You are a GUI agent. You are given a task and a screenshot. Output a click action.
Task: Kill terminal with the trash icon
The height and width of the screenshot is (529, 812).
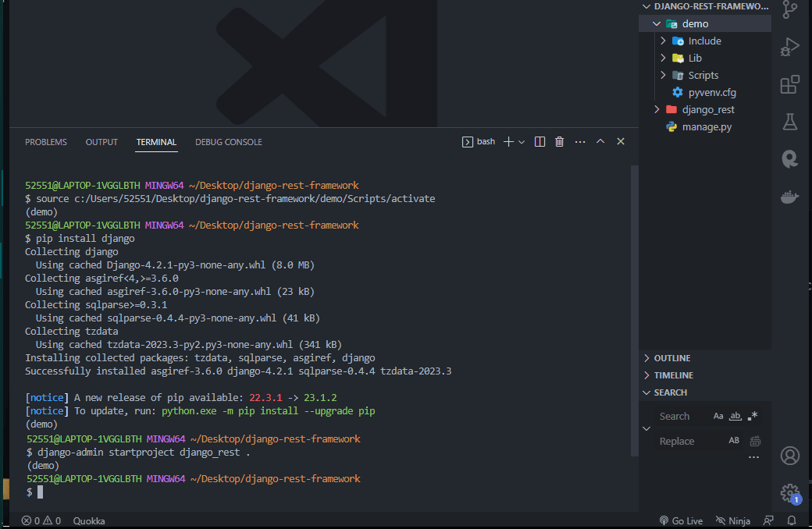[x=559, y=142]
